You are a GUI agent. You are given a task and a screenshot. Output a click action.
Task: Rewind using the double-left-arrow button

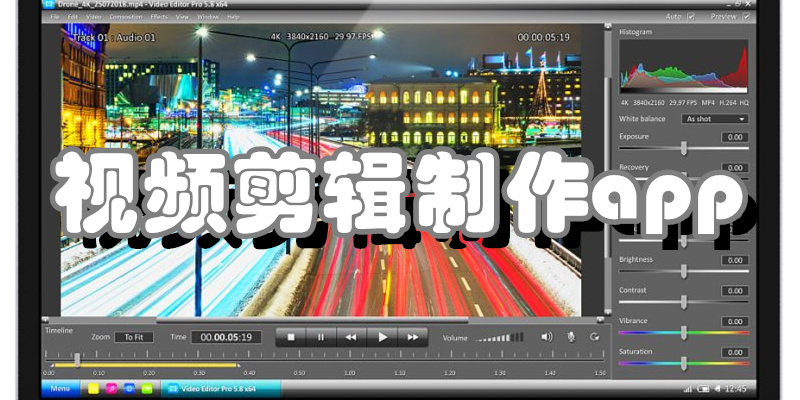[x=351, y=337]
